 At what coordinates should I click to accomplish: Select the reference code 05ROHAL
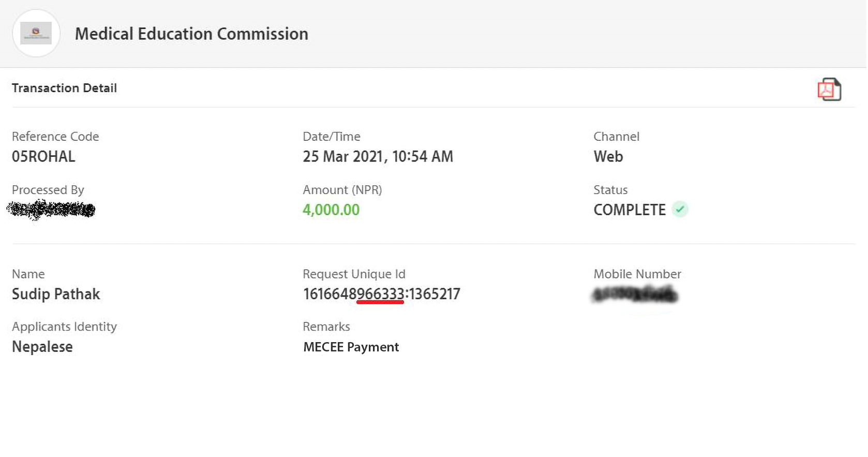[43, 156]
